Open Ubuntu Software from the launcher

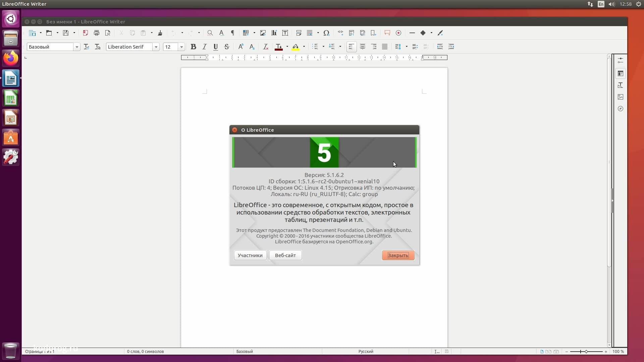point(11,138)
